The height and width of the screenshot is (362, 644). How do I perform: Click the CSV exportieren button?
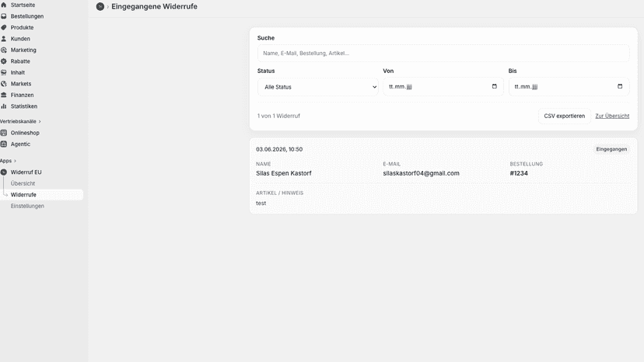tap(565, 117)
